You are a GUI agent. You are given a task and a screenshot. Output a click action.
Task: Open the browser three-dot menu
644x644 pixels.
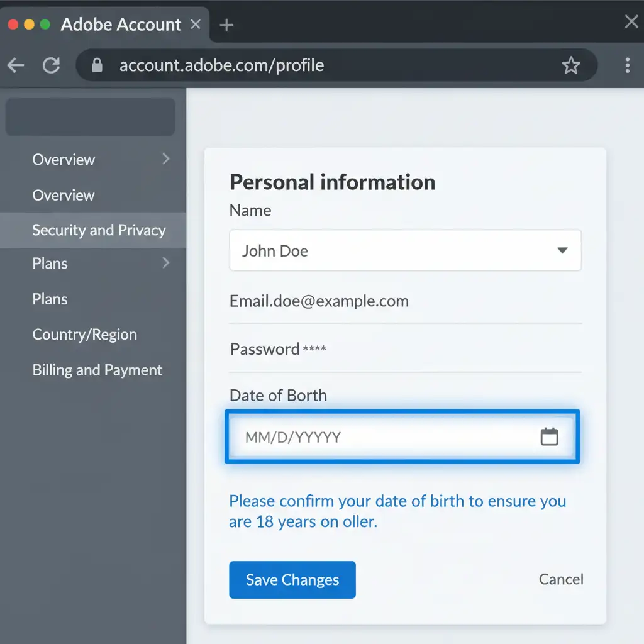pos(626,65)
